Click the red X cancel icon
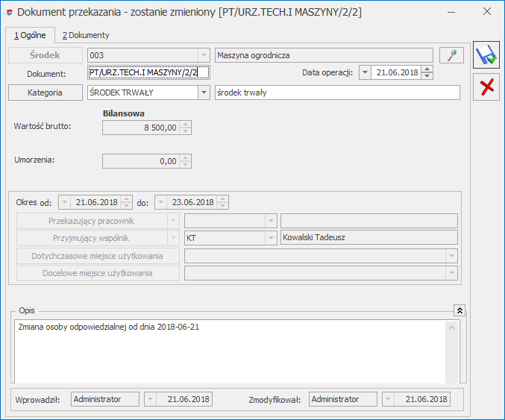Viewport: 505px width, 420px height. [488, 87]
